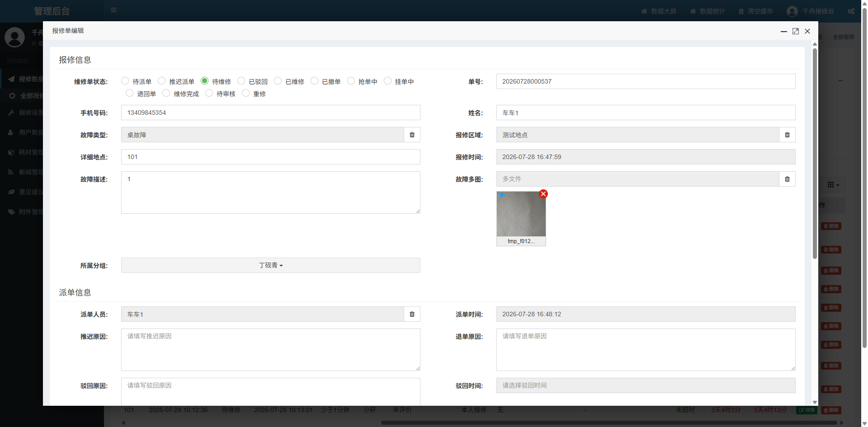
Task: Select the 维修完成 status radio
Action: click(166, 93)
